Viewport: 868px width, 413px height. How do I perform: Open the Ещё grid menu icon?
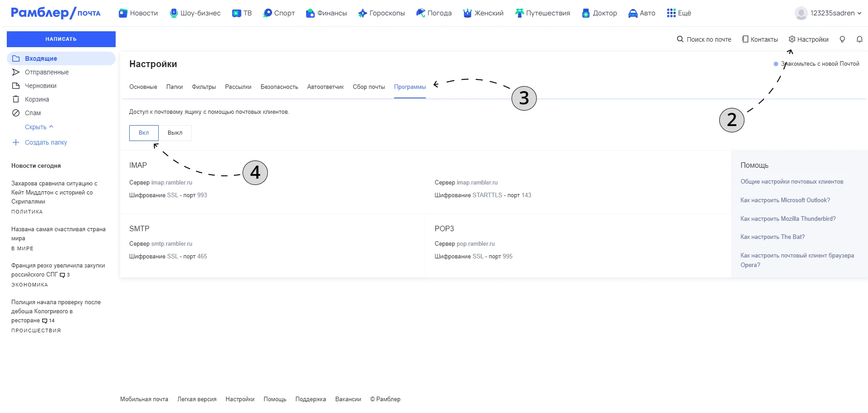click(x=671, y=13)
